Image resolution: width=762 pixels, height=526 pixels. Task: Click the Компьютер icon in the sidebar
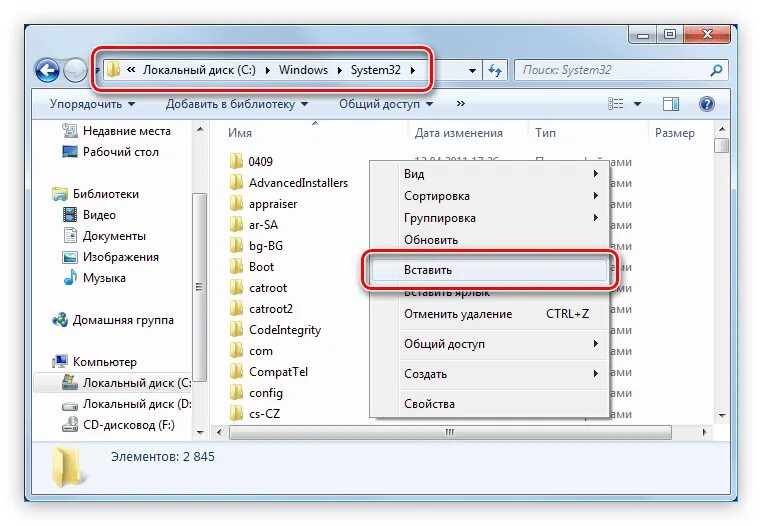[60, 361]
